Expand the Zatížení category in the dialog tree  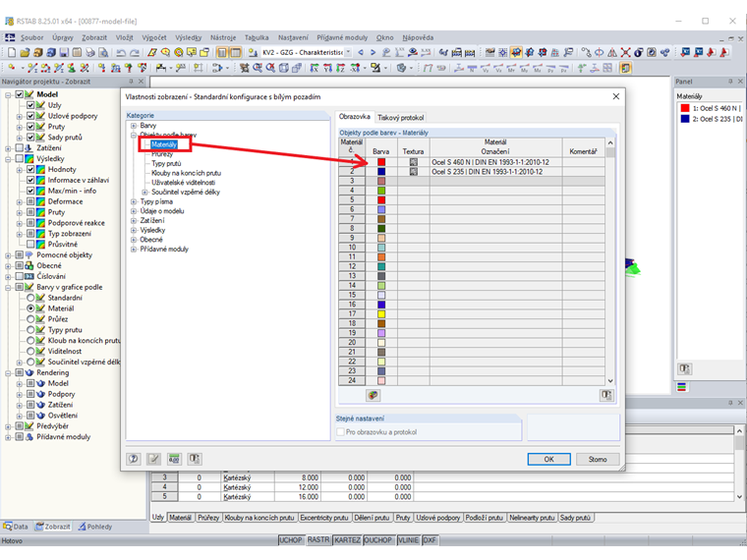coord(134,221)
